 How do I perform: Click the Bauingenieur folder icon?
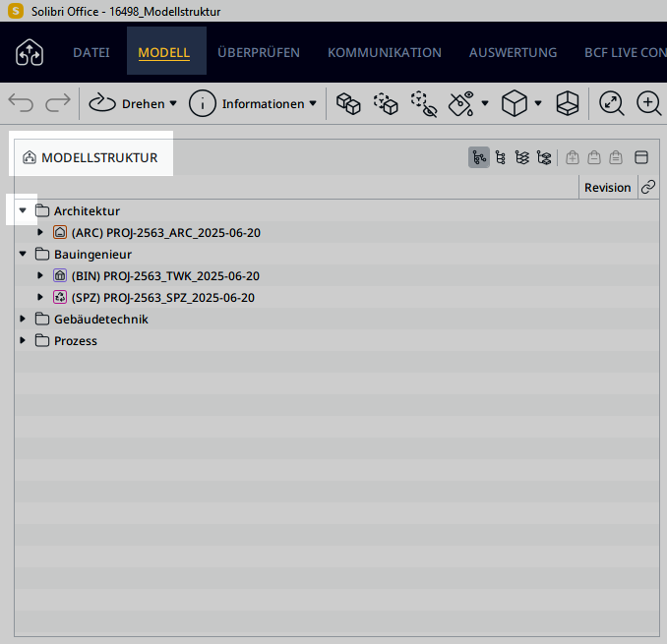click(x=42, y=254)
